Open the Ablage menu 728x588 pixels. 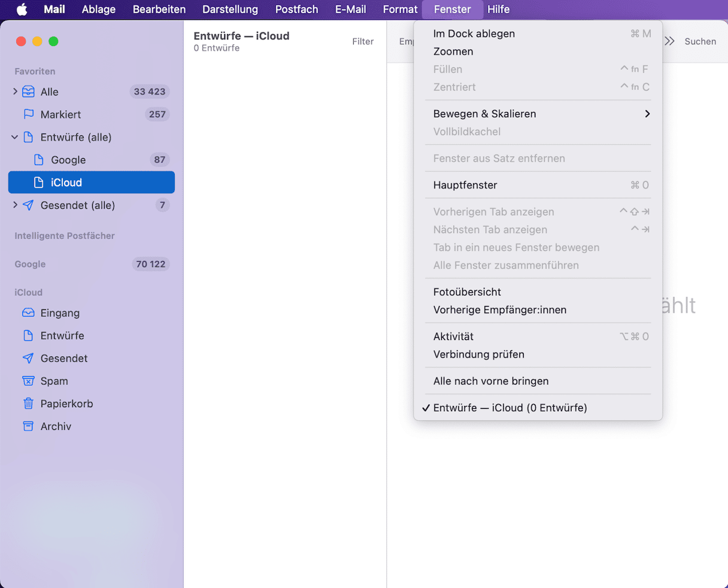[x=99, y=9]
